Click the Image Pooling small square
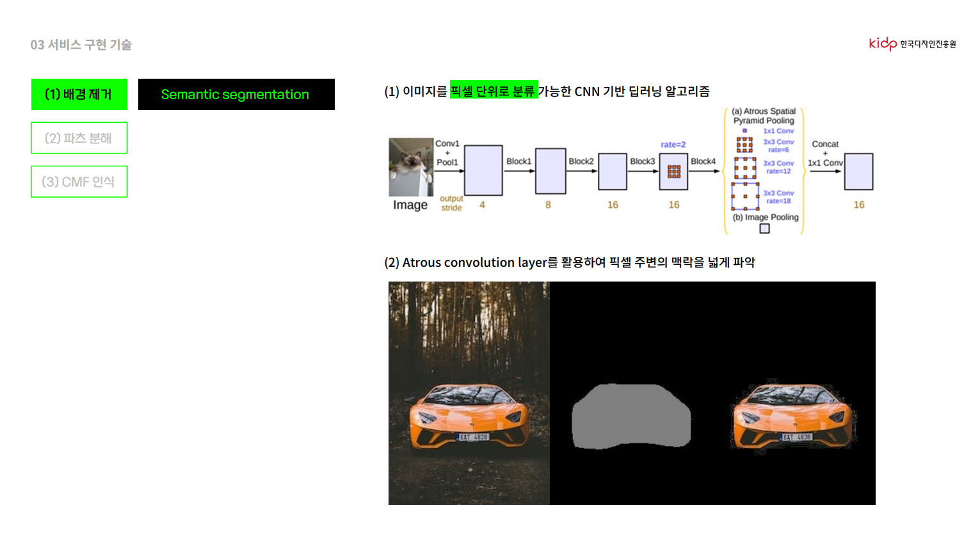This screenshot has height=549, width=980. [x=764, y=228]
